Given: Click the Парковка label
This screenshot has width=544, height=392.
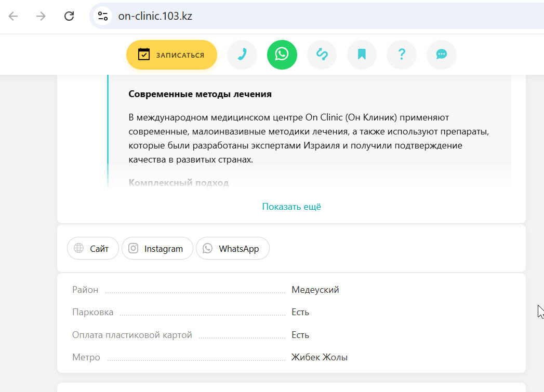Looking at the screenshot, I should pos(92,312).
